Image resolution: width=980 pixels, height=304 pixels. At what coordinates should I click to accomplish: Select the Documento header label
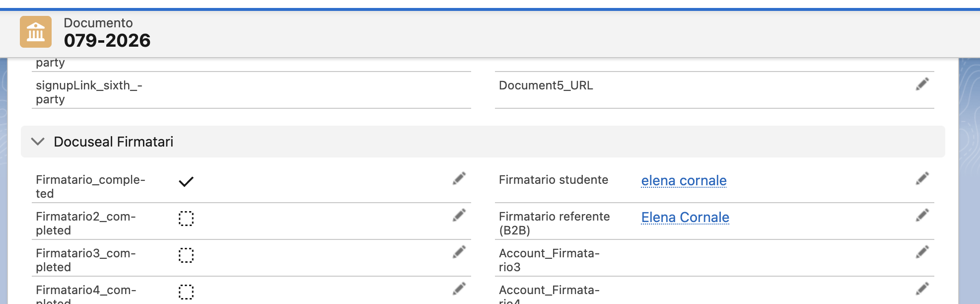(98, 23)
